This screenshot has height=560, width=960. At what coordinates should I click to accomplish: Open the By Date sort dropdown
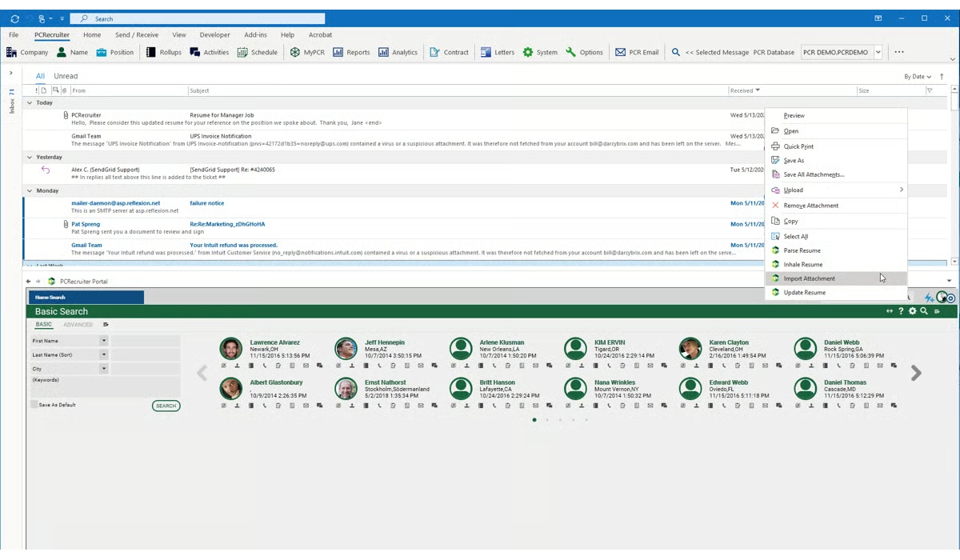tap(918, 77)
